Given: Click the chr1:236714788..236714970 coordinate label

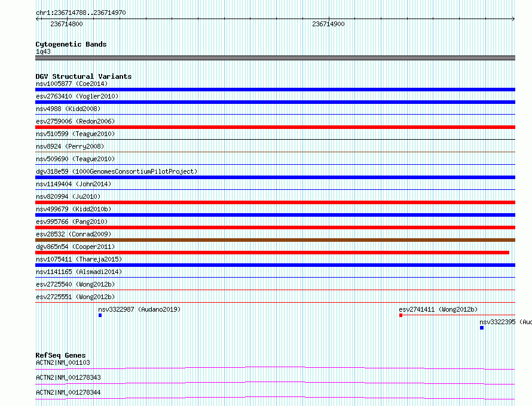Looking at the screenshot, I should point(81,13).
